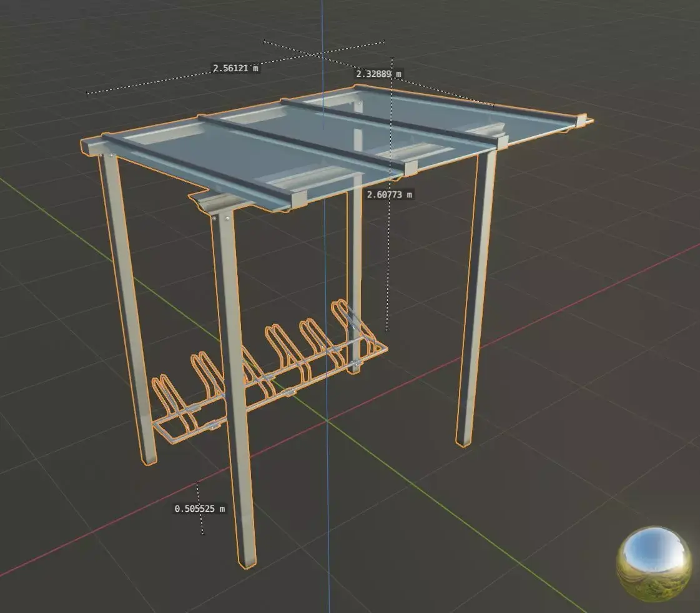Screen dimensions: 700x613
Task: Click the chrome HDRI preview sphere
Action: tap(653, 564)
